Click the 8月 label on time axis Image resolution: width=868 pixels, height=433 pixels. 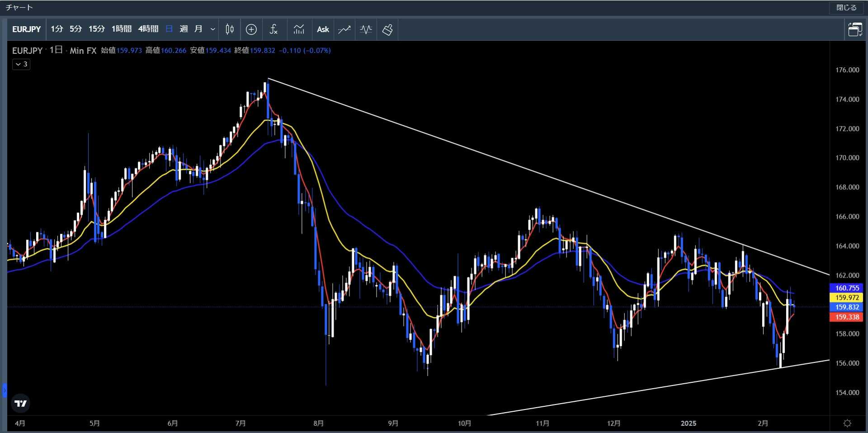tap(319, 424)
